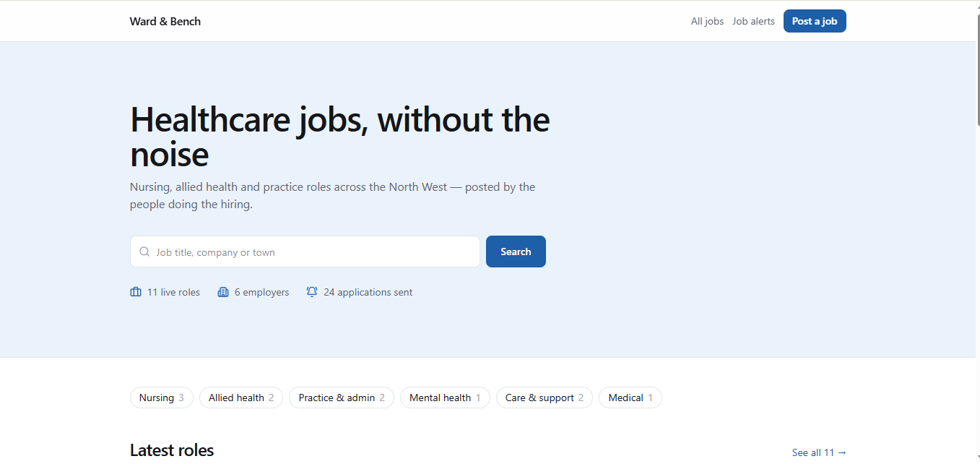The height and width of the screenshot is (464, 980).
Task: Follow the See all 11 link
Action: (x=819, y=452)
